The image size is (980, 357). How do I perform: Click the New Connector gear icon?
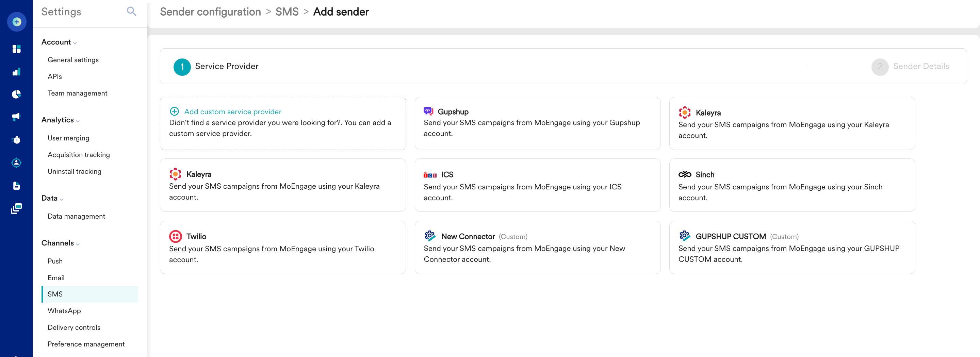point(430,236)
